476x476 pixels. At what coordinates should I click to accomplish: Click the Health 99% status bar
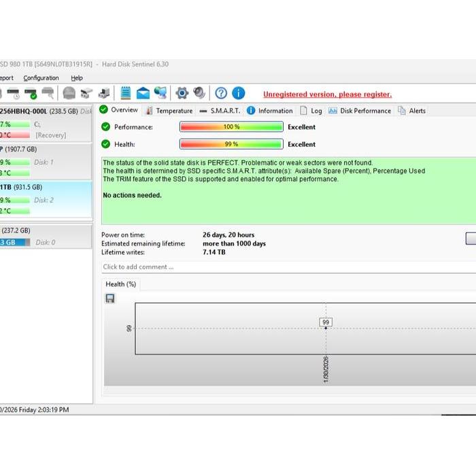point(231,144)
